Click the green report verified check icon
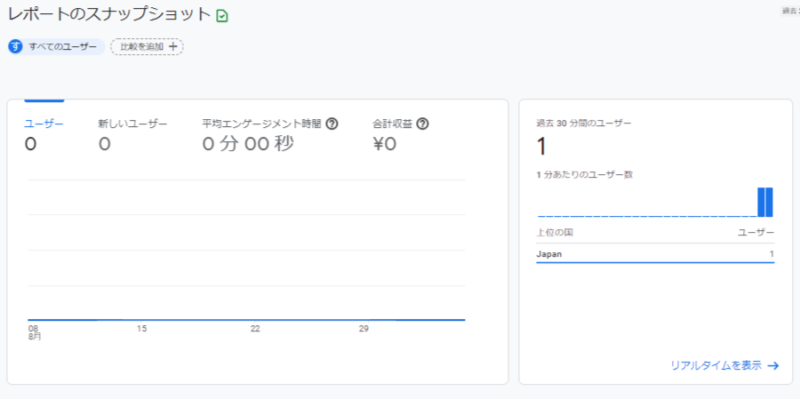Image resolution: width=800 pixels, height=399 pixels. coord(222,16)
